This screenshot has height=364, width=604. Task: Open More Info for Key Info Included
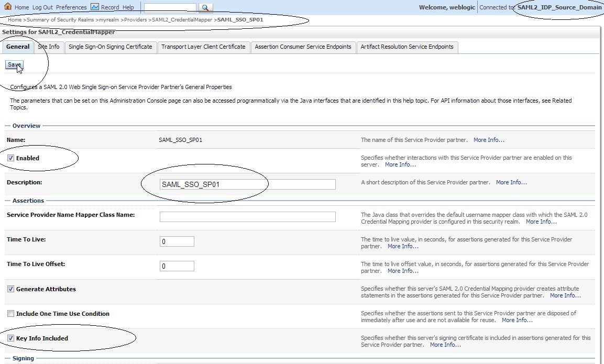[445, 345]
